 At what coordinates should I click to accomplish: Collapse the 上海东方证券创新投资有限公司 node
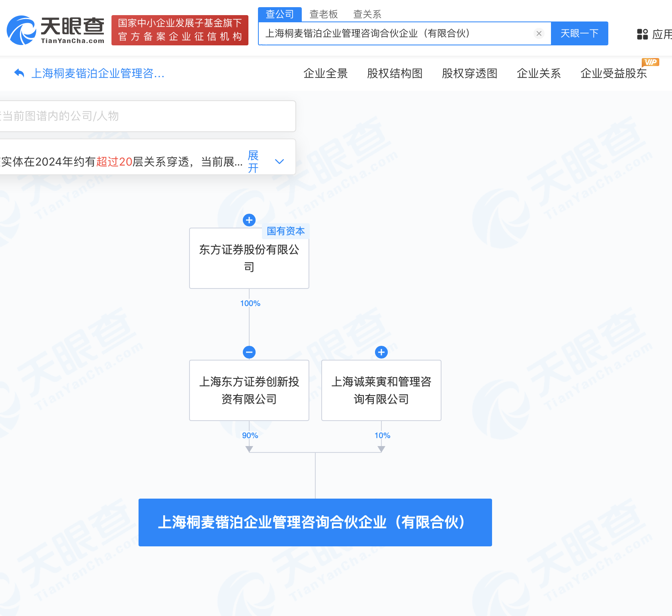(x=249, y=352)
